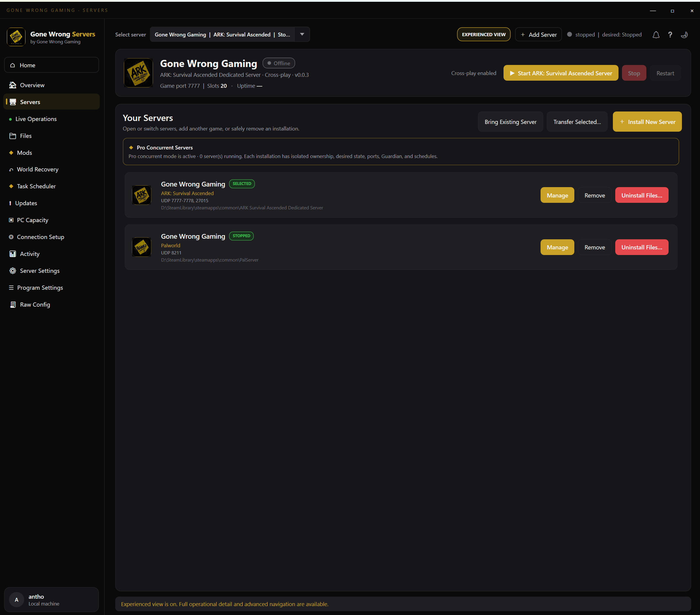The width and height of the screenshot is (700, 615).
Task: Click the ARK icon in server list
Action: coord(141,195)
